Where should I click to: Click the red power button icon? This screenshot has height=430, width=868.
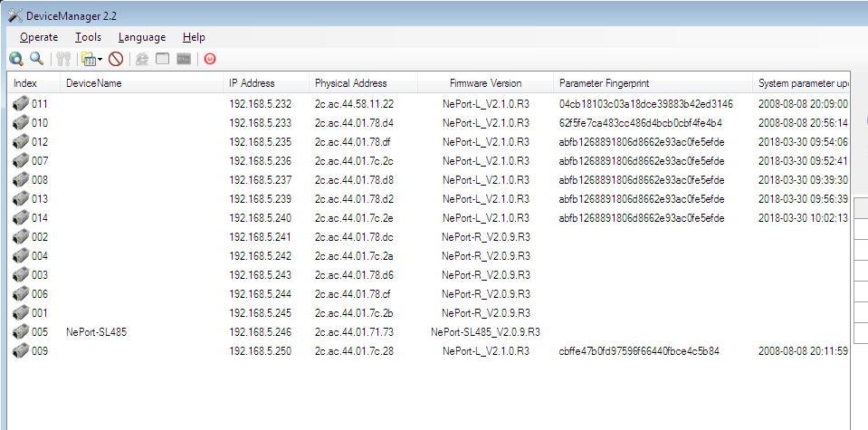[210, 59]
